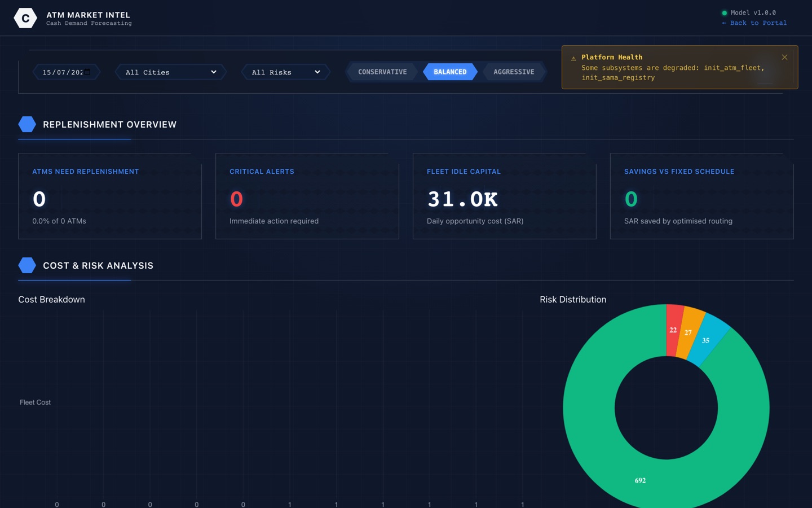
Task: Click the Replenishment Overview hexagon icon
Action: pos(27,124)
